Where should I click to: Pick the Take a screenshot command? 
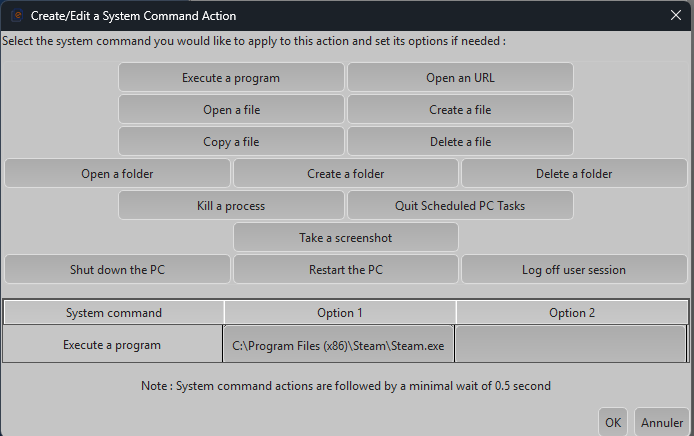pos(346,238)
